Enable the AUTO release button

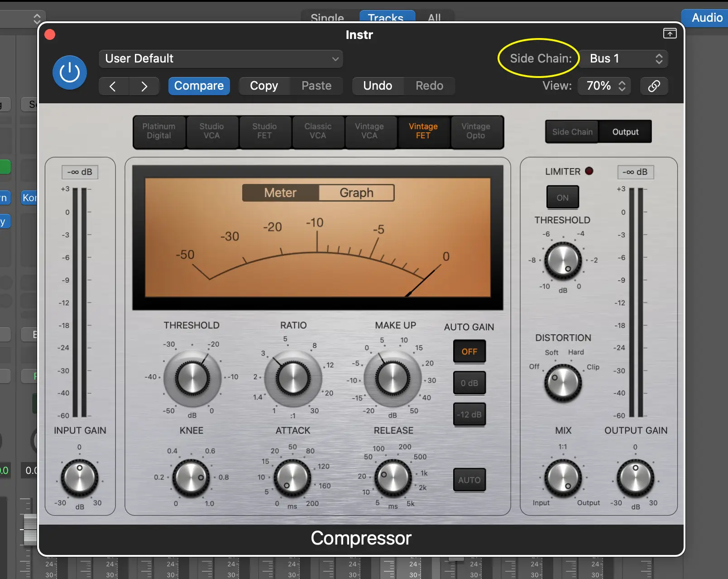pos(469,480)
